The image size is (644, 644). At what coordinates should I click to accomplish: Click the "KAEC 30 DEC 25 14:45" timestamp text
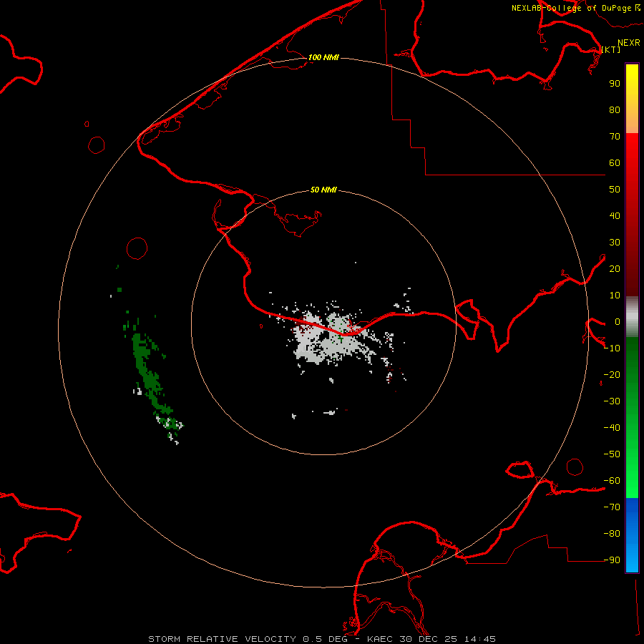[431, 639]
